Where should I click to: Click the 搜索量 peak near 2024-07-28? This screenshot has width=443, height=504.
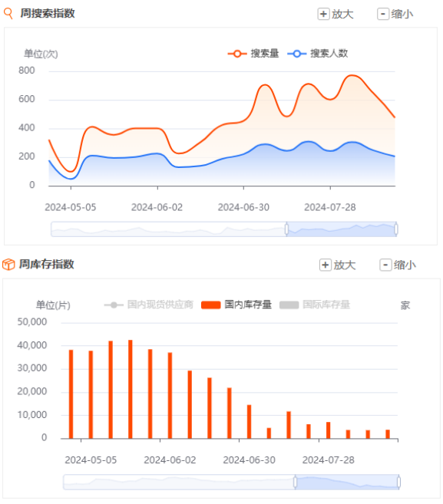[352, 75]
